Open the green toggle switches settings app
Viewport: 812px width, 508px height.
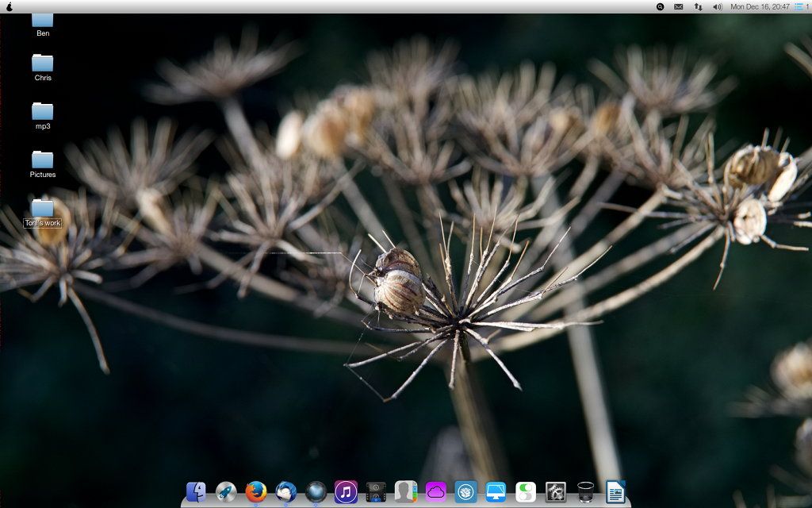point(526,492)
